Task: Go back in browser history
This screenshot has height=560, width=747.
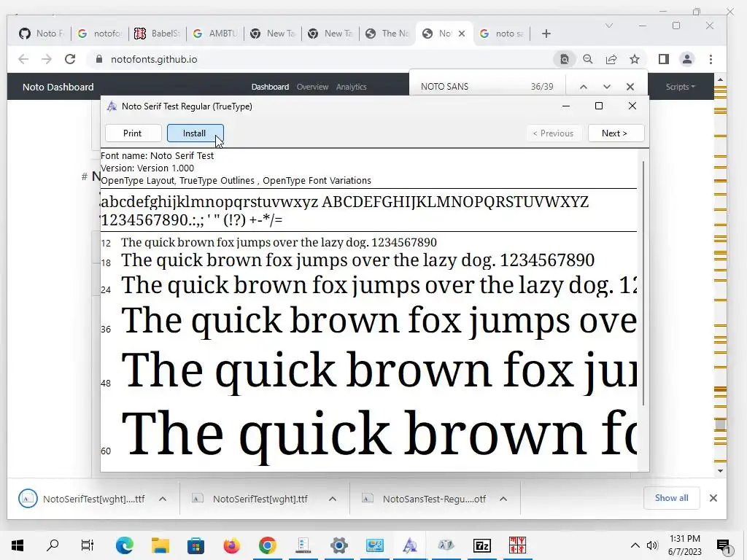Action: (x=23, y=59)
